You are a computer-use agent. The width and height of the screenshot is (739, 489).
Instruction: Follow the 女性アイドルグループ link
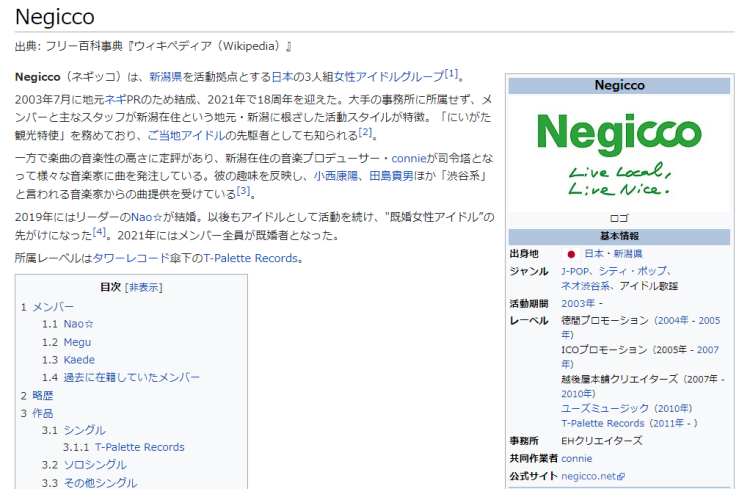point(389,77)
